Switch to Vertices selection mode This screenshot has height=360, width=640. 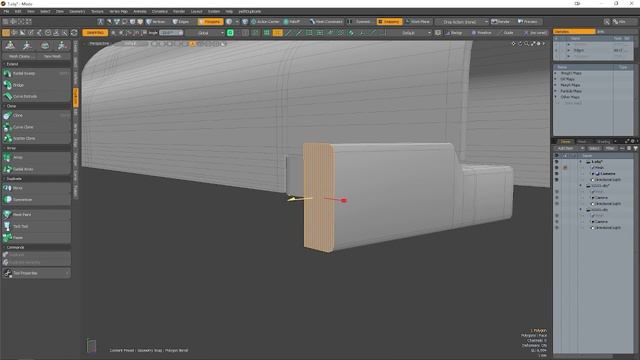coord(156,22)
